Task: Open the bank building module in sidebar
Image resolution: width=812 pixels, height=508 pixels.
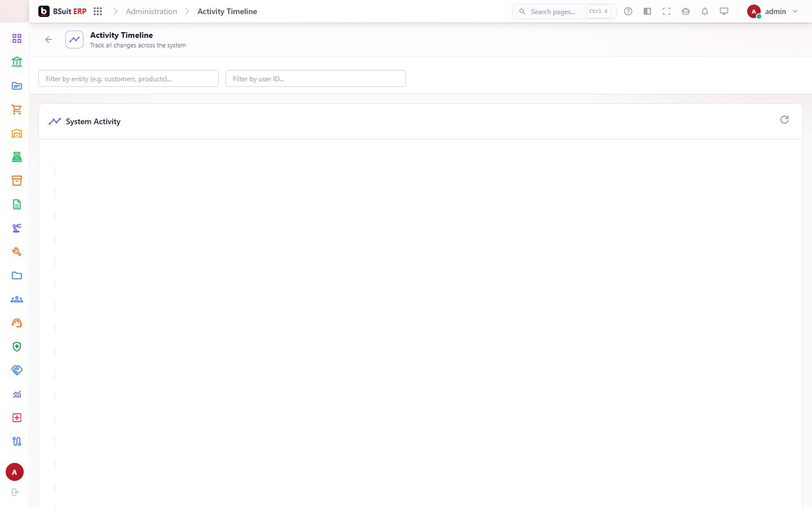Action: (x=17, y=62)
